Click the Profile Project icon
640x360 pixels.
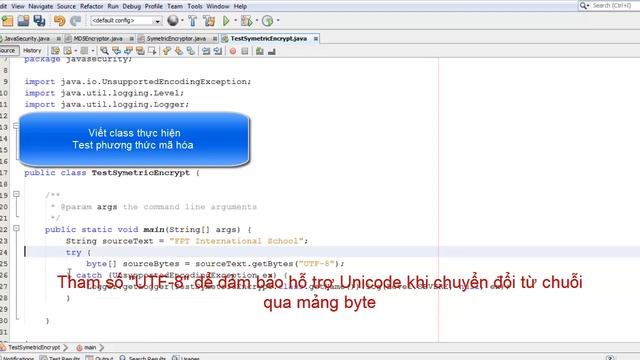(268, 20)
